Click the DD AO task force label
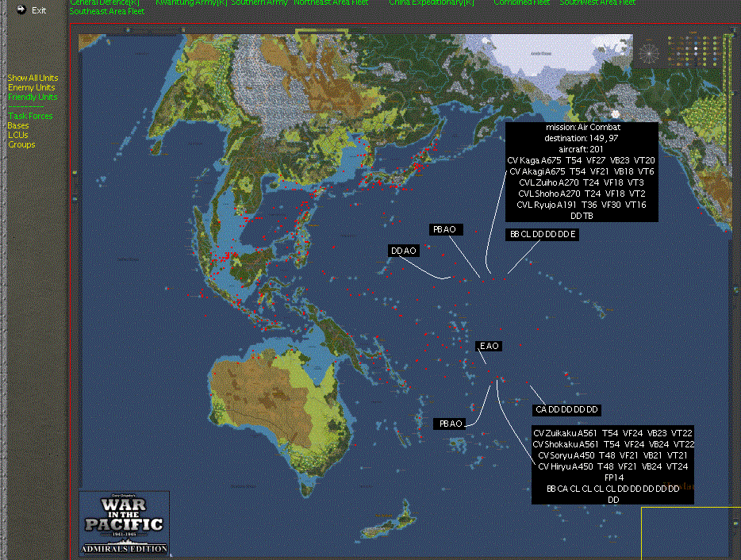Viewport: 741px width, 560px height. pos(404,251)
